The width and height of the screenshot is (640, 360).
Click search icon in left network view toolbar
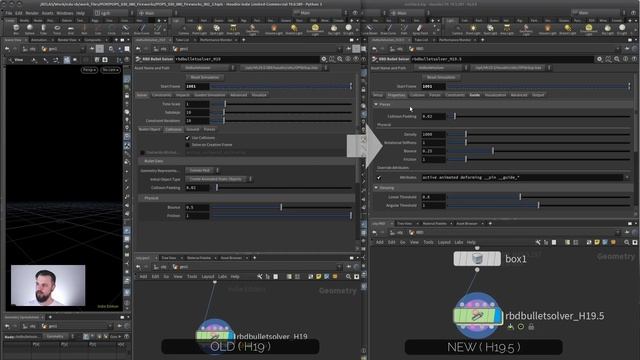coord(348,277)
